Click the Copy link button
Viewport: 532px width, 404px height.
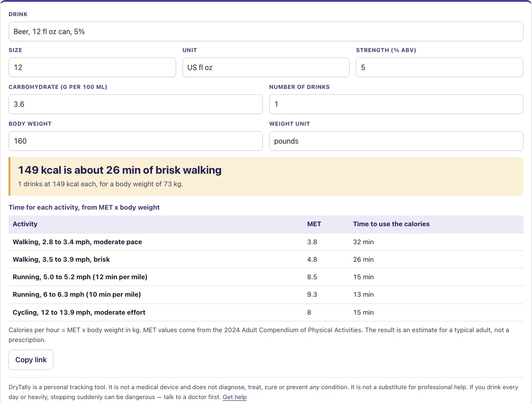point(31,360)
